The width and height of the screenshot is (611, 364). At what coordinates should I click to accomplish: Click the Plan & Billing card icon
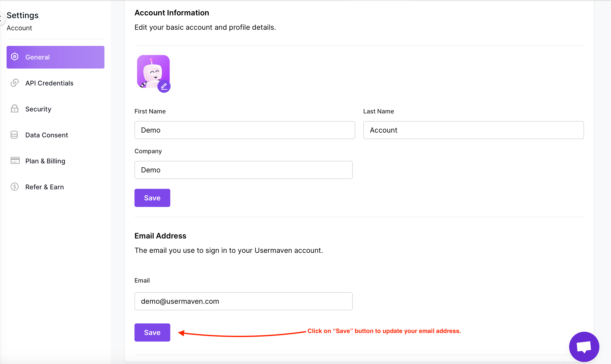click(15, 161)
